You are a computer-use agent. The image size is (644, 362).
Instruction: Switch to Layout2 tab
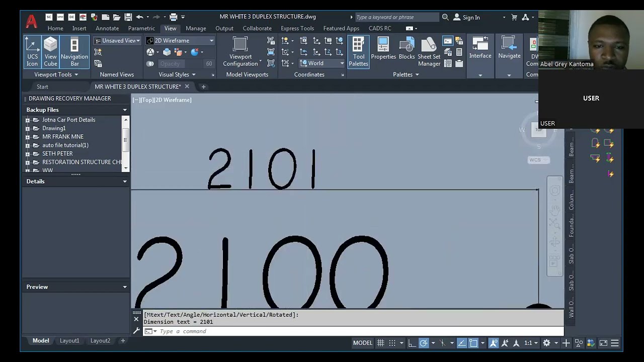coord(100,341)
